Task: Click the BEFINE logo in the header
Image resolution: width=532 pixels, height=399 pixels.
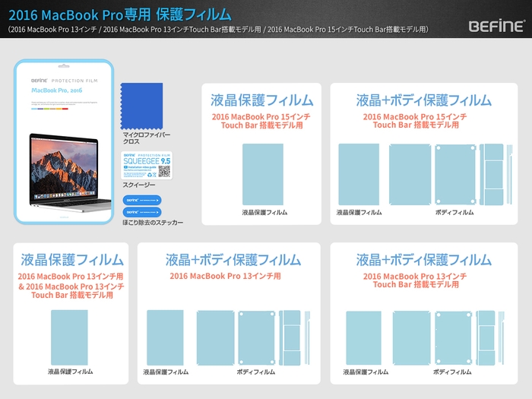Action: [497, 26]
